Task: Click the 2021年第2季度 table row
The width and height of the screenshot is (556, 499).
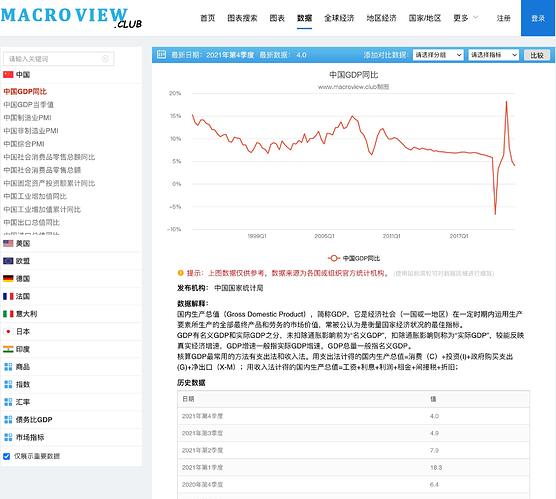Action: pos(354,450)
